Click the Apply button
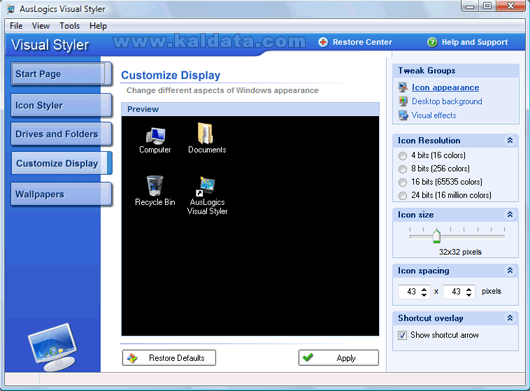The height and width of the screenshot is (391, 530). point(338,358)
